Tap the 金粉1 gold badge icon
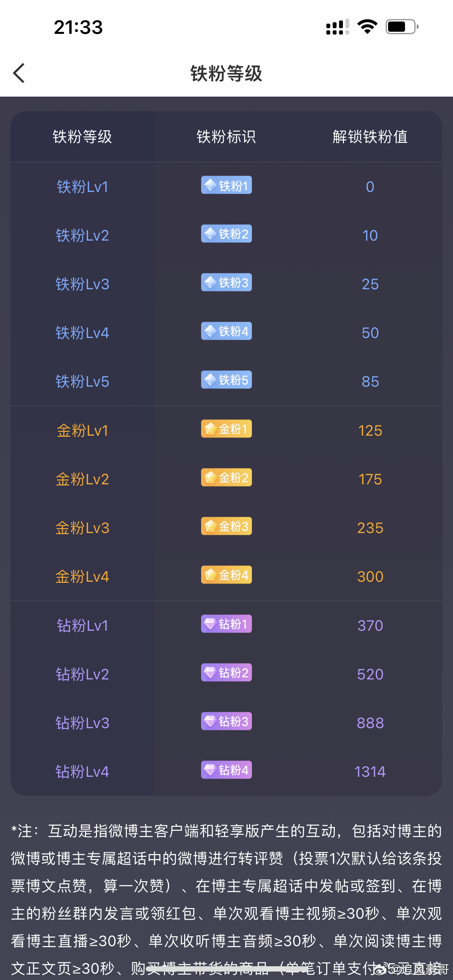Screen dimensions: 453x980 [226, 429]
